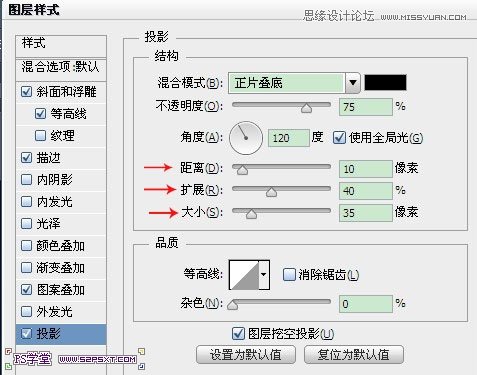Select the 图案叠加 style label

click(60, 290)
